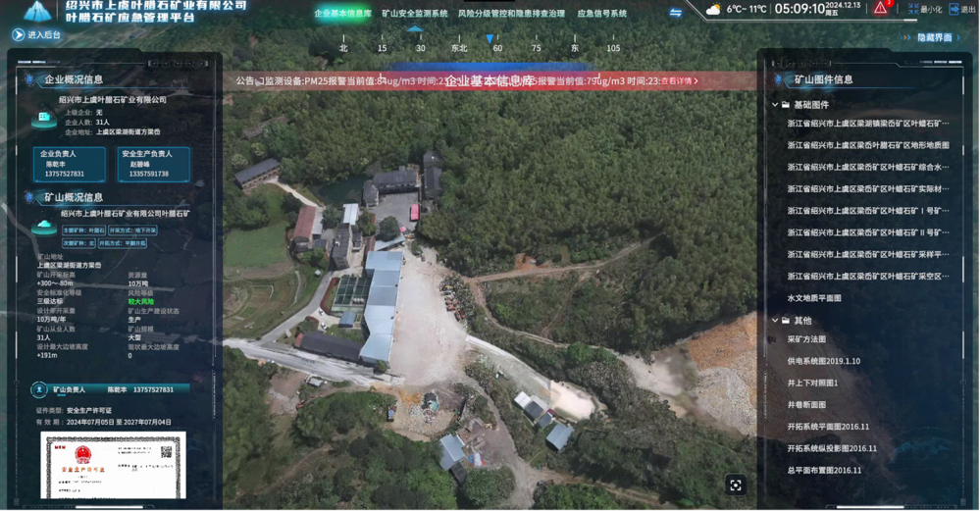Toggle 隐藏界面 to hide panels

933,37
